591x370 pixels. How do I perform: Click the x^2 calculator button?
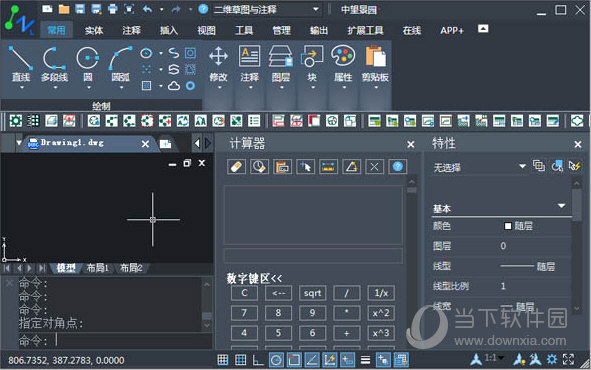(x=381, y=313)
